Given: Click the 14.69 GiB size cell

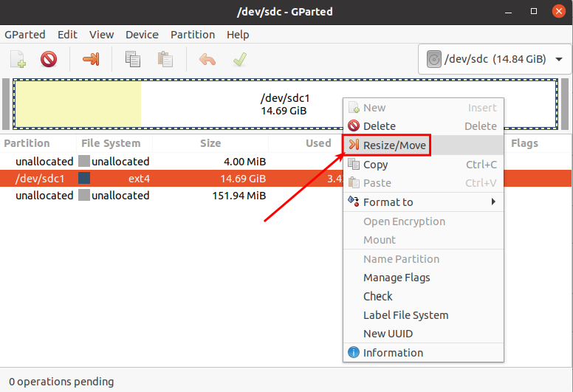Looking at the screenshot, I should click(243, 179).
